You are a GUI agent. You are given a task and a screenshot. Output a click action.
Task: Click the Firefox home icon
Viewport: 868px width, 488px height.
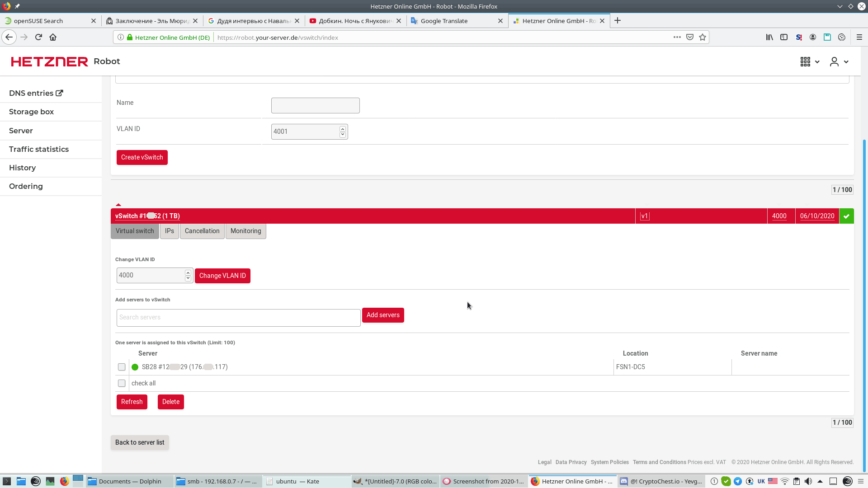click(x=53, y=38)
